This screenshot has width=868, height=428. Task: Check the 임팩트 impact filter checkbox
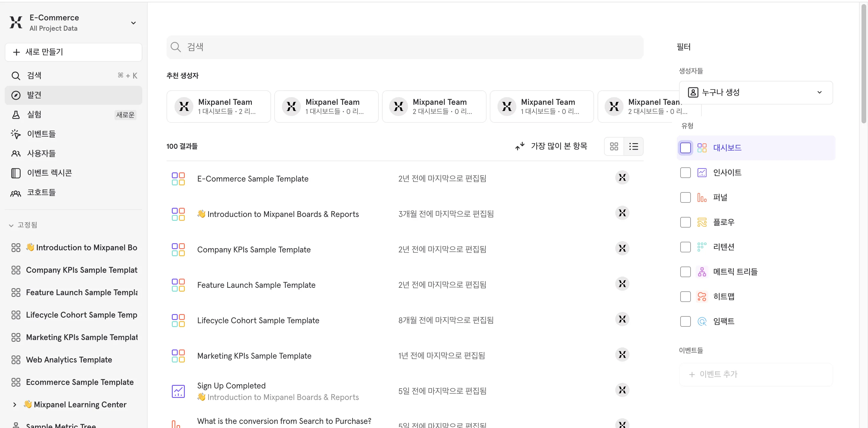pyautogui.click(x=685, y=321)
